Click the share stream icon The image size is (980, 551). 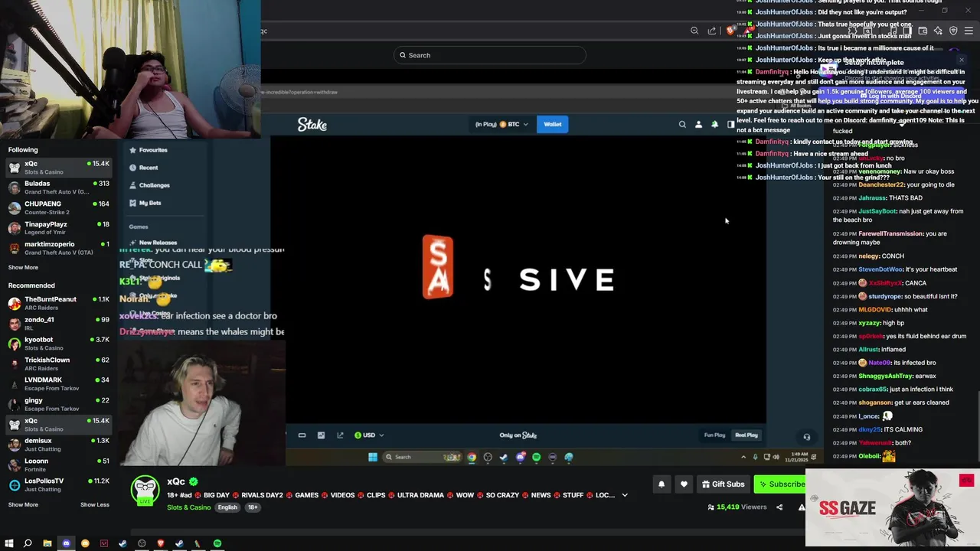(x=779, y=507)
